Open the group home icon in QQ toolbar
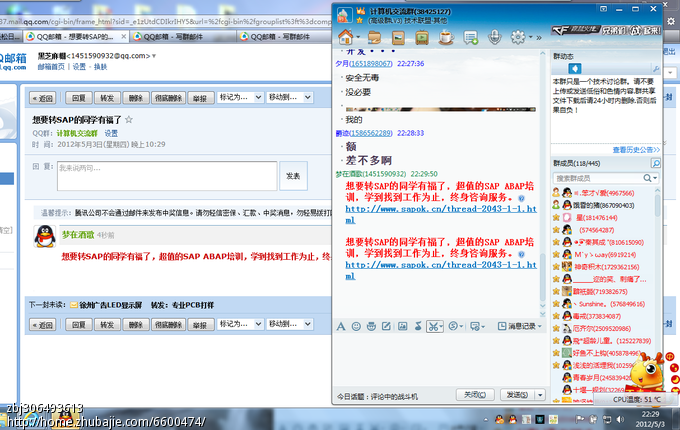Screen dimensions: 680x430 pos(346,37)
